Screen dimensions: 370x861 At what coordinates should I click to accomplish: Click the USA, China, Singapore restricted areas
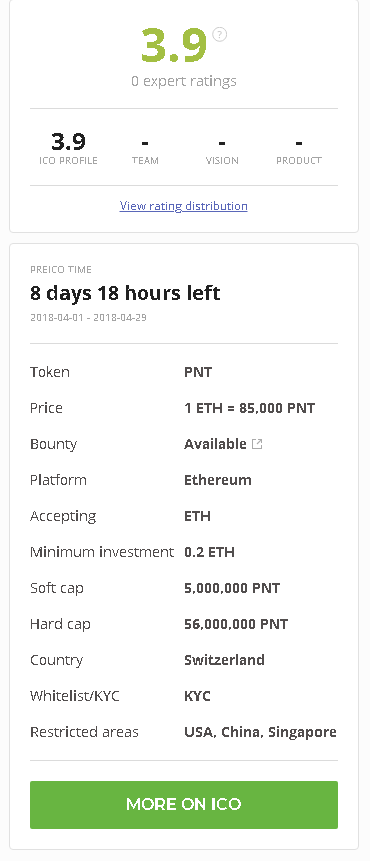pyautogui.click(x=260, y=732)
